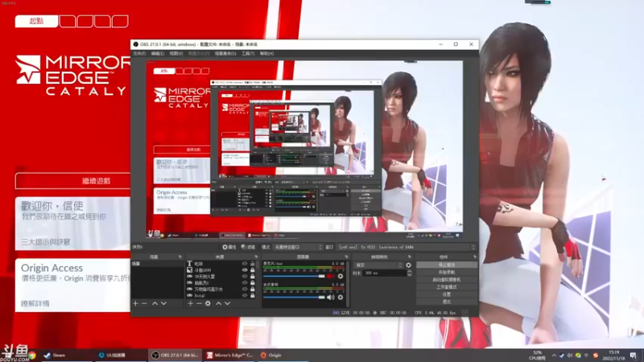Image resolution: width=644 pixels, height=362 pixels.
Task: Click the Properties gear button above the docks
Action: [x=229, y=247]
